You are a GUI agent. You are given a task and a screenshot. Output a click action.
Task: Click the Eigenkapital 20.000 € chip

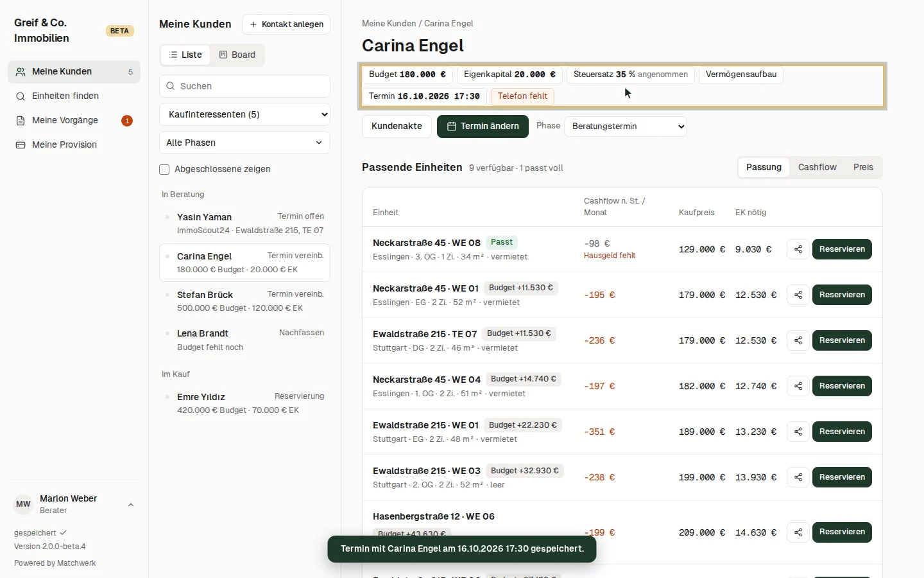[509, 74]
